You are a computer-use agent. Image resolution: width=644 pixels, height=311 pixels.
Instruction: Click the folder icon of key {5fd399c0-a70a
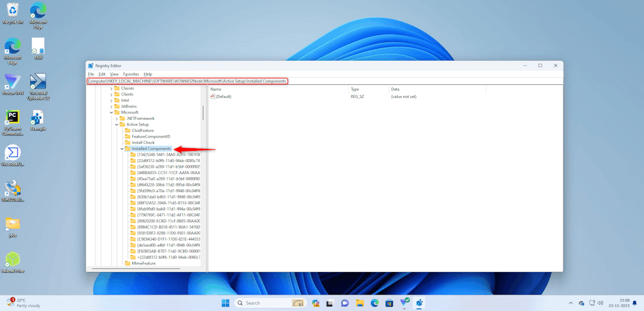pyautogui.click(x=133, y=191)
